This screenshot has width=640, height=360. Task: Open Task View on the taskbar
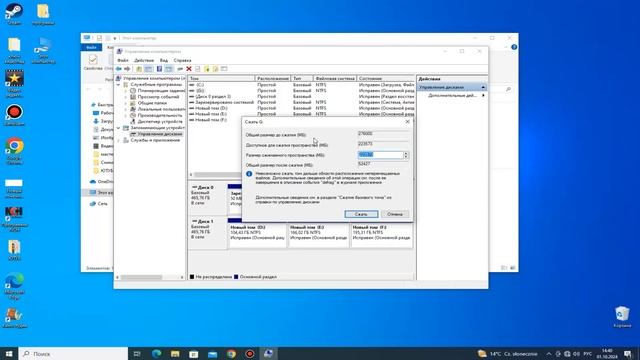tap(137, 354)
